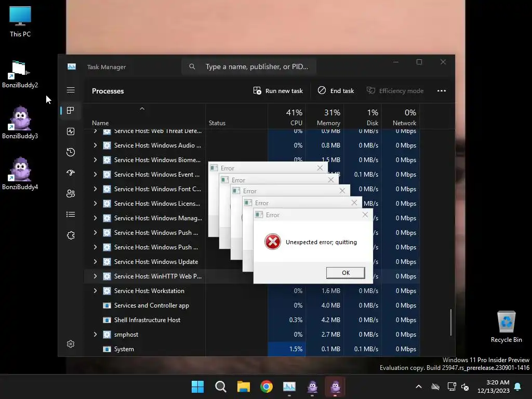Expand Service Host: Windows Manag row

[96, 218]
